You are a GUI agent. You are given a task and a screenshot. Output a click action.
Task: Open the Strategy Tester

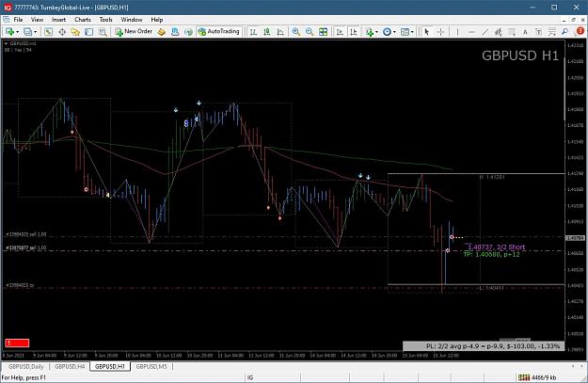pyautogui.click(x=103, y=32)
